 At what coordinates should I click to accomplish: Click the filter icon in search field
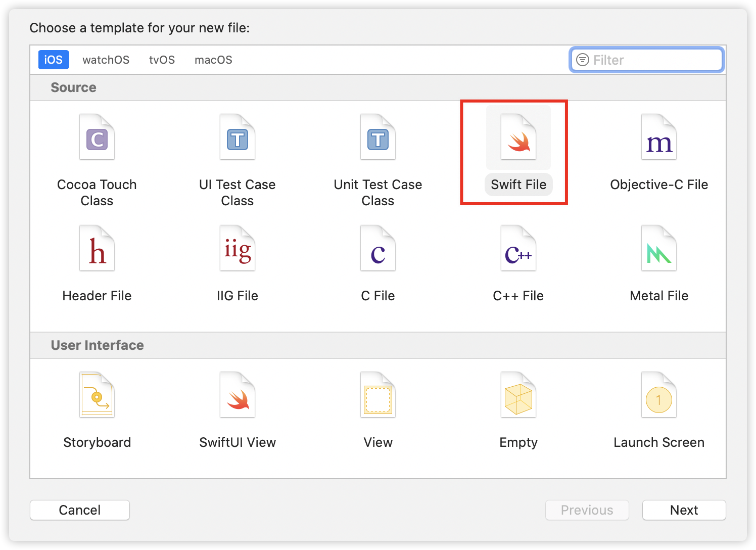pyautogui.click(x=583, y=60)
